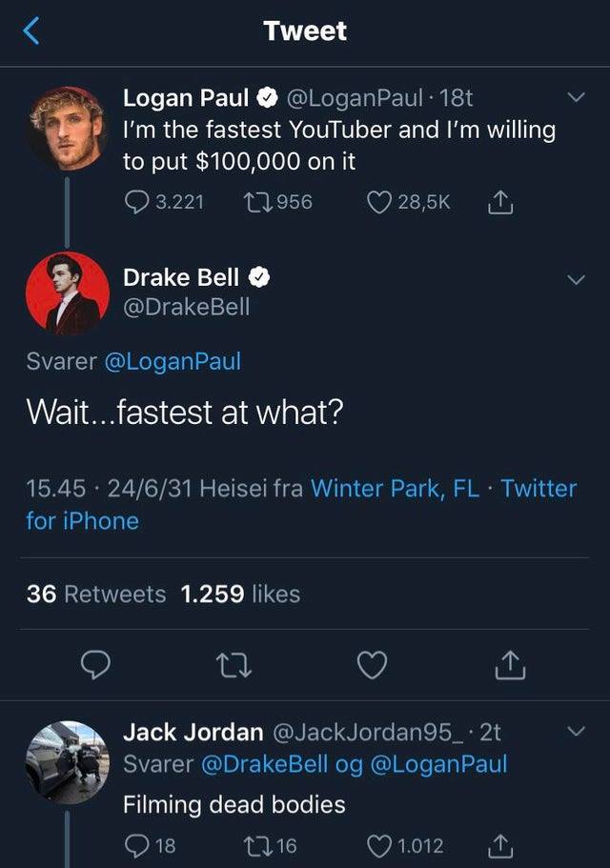The width and height of the screenshot is (610, 868).
Task: Share Drake Bell's main tweet
Action: [509, 664]
